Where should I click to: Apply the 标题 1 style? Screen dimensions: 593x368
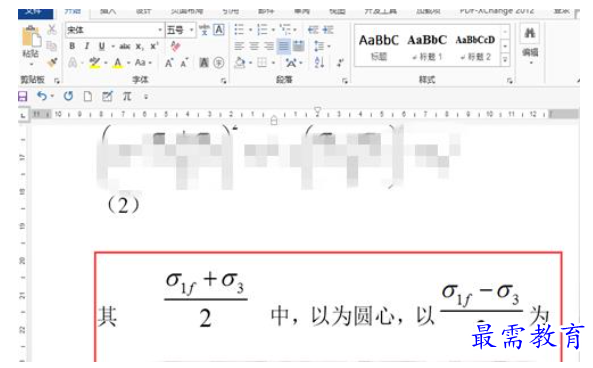(x=427, y=47)
